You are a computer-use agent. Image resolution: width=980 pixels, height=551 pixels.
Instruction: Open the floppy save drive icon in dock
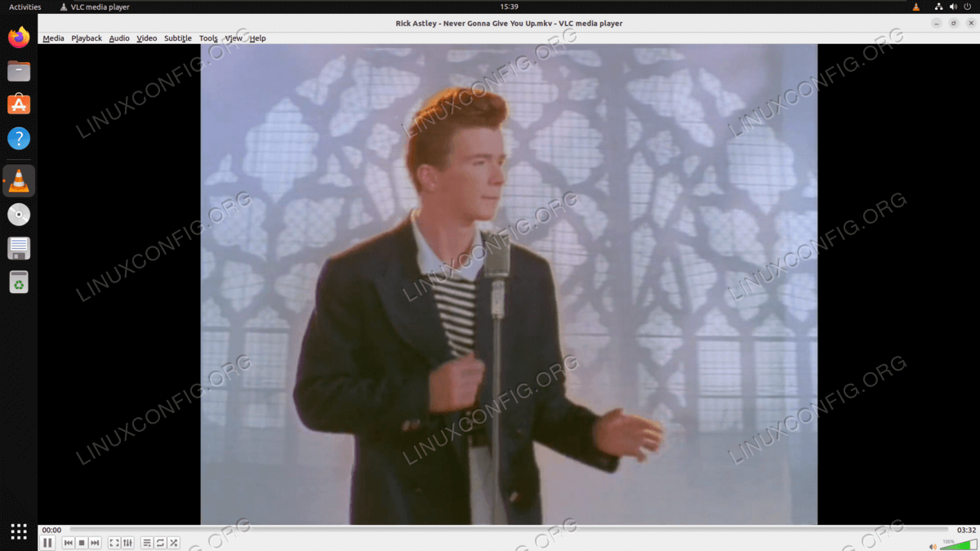19,248
